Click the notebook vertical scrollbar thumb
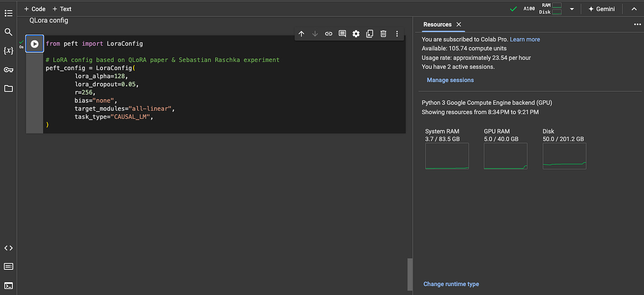This screenshot has width=644, height=295. point(410,274)
